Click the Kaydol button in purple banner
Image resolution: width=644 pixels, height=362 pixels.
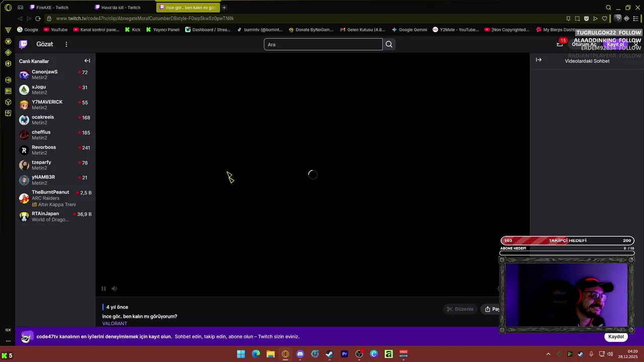[616, 336]
